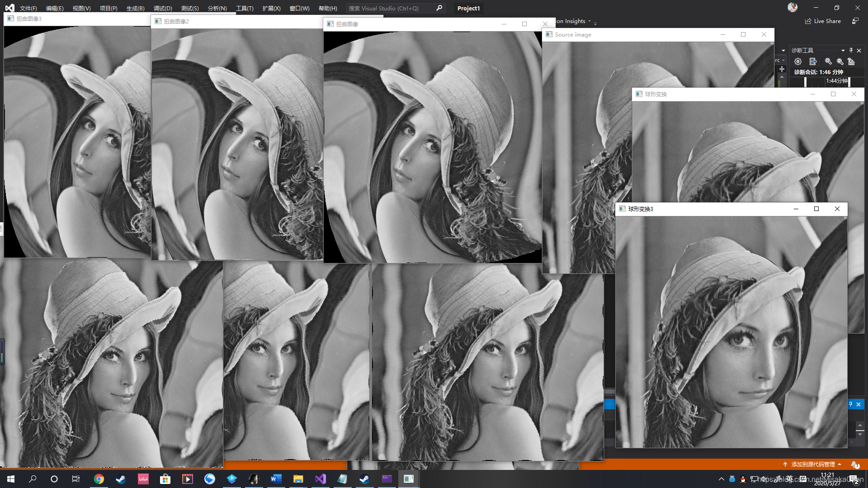Open the Visual Studio taskbar icon
The image size is (868, 488).
[x=320, y=479]
